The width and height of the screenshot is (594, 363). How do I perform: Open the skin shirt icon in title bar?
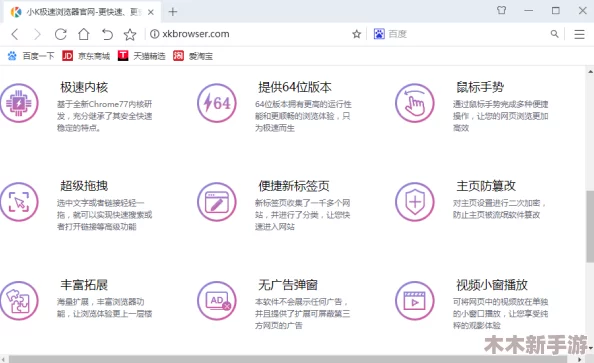pos(502,10)
